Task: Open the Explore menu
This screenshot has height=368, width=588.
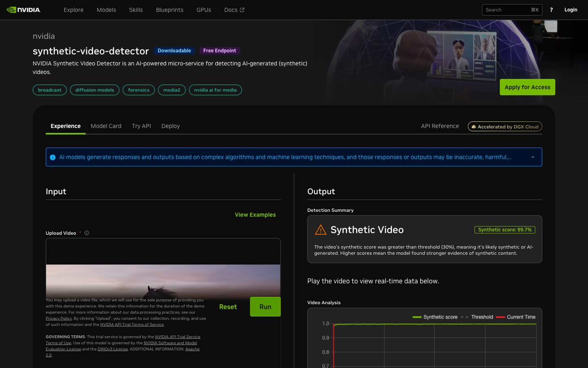Action: click(x=73, y=10)
